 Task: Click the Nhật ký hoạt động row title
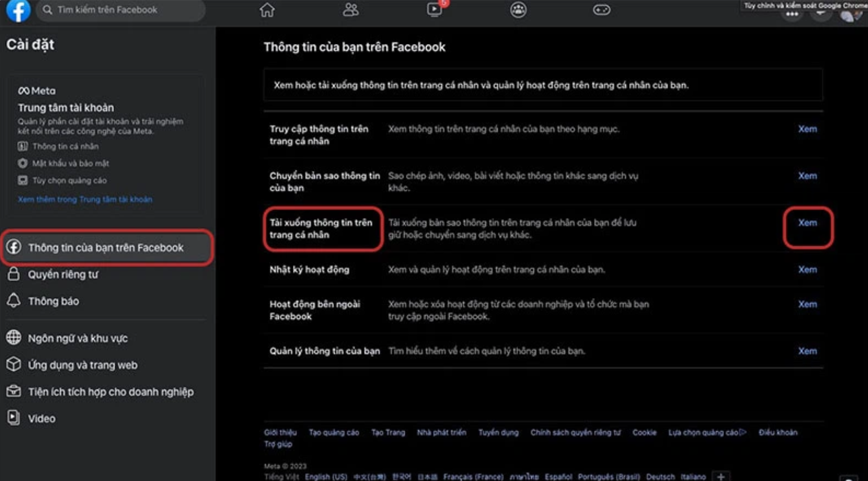[309, 269]
